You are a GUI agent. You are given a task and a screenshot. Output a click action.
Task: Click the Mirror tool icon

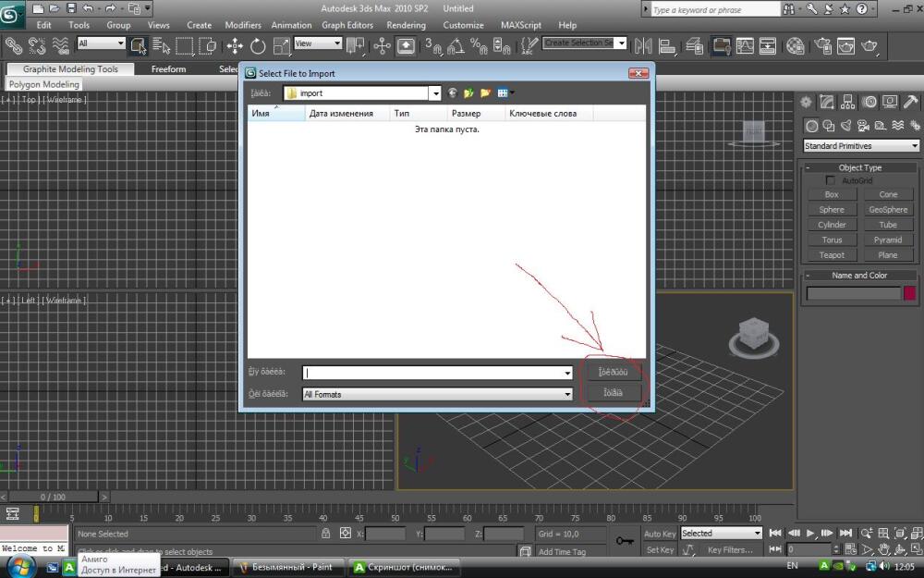(x=643, y=45)
